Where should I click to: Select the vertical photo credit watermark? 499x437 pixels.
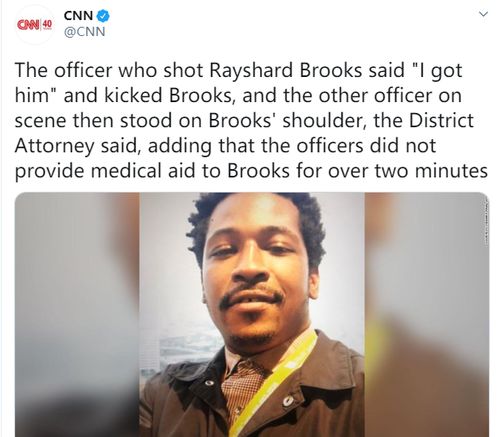tap(486, 222)
